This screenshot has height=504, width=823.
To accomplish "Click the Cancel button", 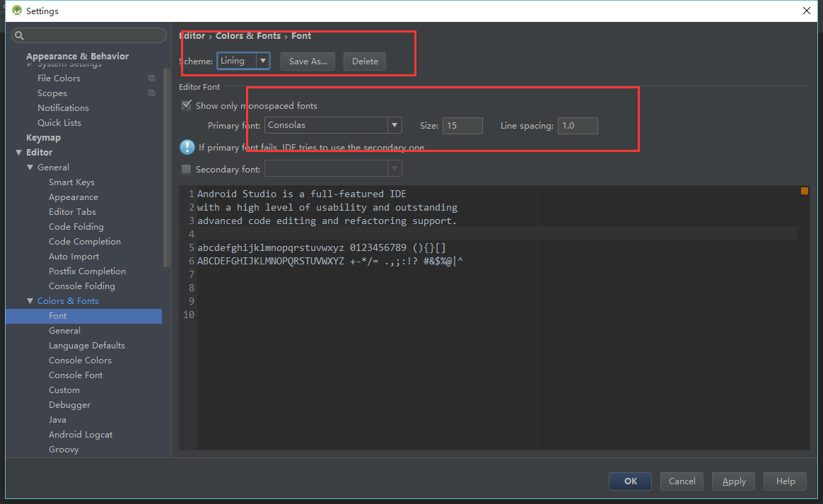I will (682, 481).
